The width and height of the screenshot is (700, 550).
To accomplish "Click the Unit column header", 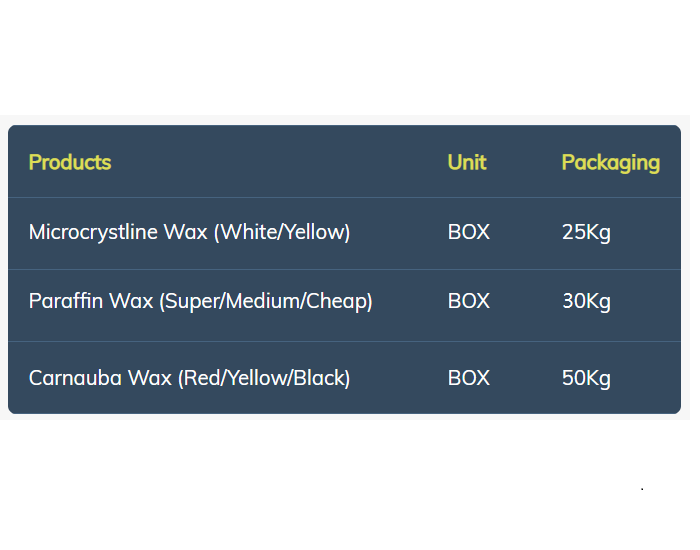I will (x=467, y=162).
